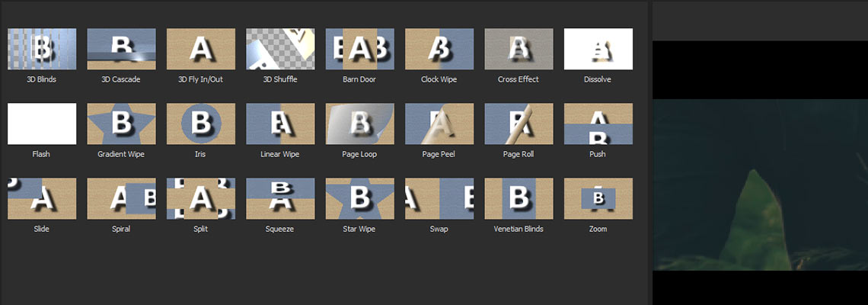Click the "3D Blinds" label text
This screenshot has width=868, height=305.
(42, 79)
